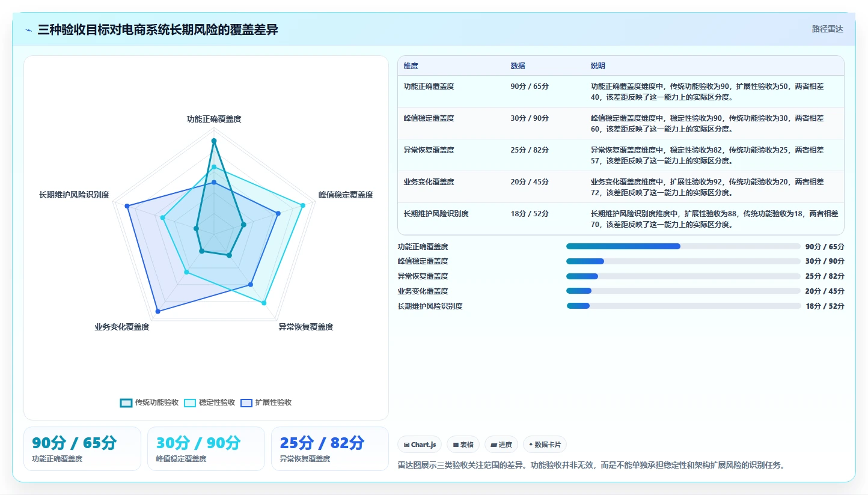Click the 数据 table column header
The image size is (868, 495).
tap(518, 66)
